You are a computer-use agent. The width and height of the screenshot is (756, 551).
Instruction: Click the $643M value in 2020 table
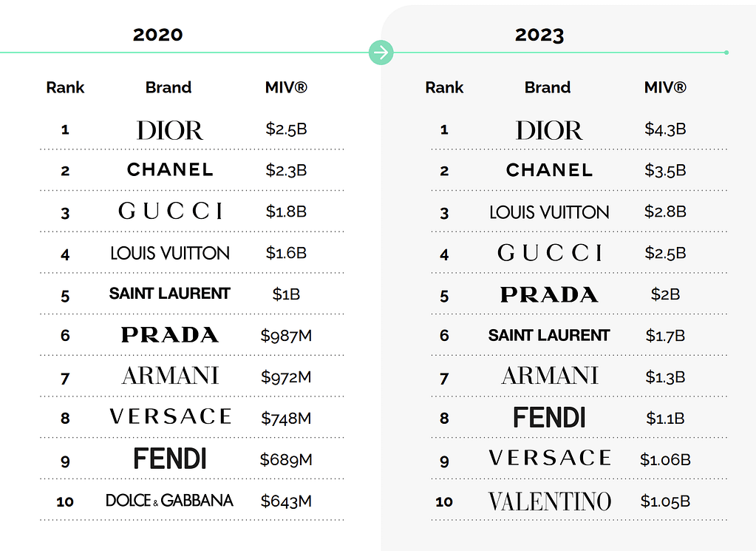[286, 501]
